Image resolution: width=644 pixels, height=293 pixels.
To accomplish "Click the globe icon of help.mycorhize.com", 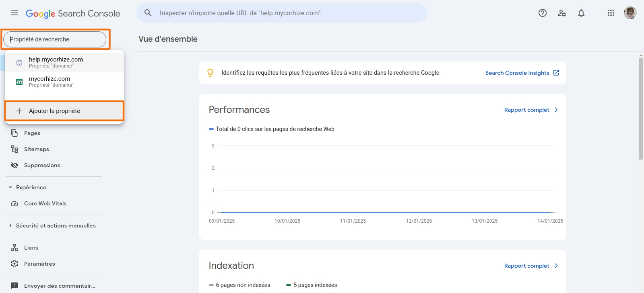I will pyautogui.click(x=19, y=63).
